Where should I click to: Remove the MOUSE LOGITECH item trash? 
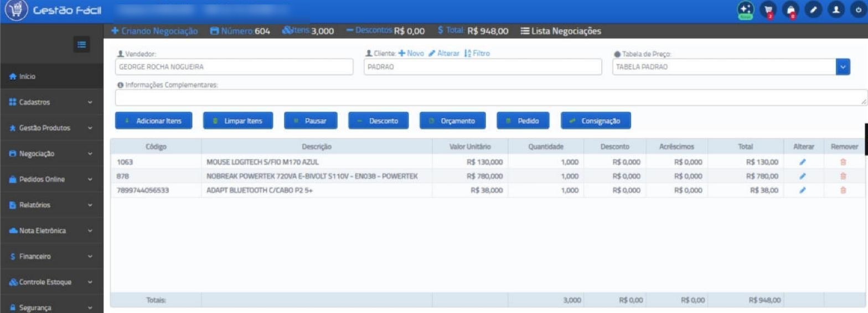tap(843, 162)
